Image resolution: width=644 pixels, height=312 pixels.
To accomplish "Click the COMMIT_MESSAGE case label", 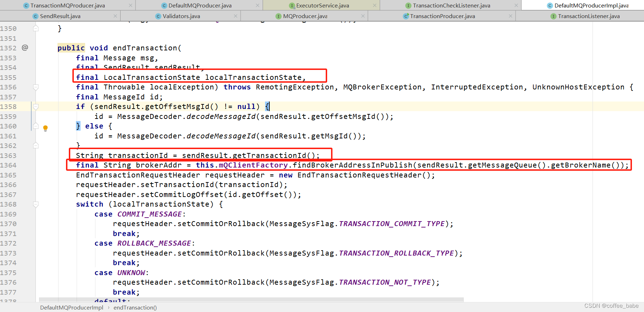I will [x=150, y=214].
